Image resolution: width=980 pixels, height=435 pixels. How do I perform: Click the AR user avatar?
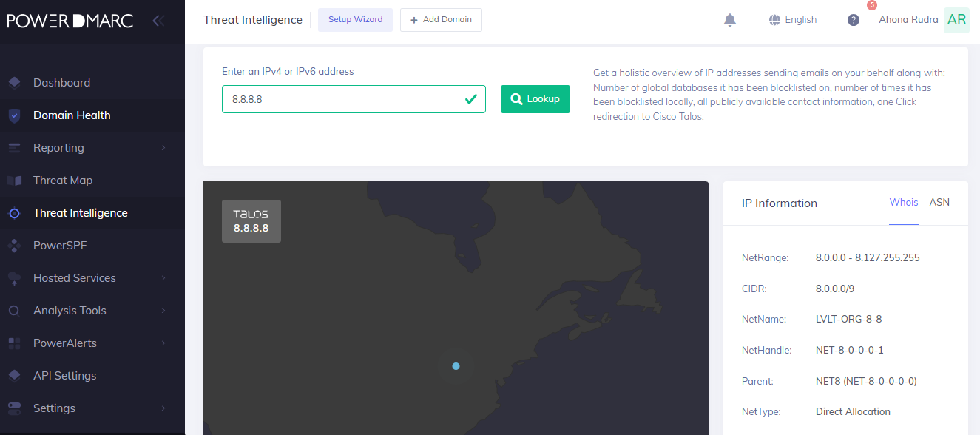click(956, 20)
